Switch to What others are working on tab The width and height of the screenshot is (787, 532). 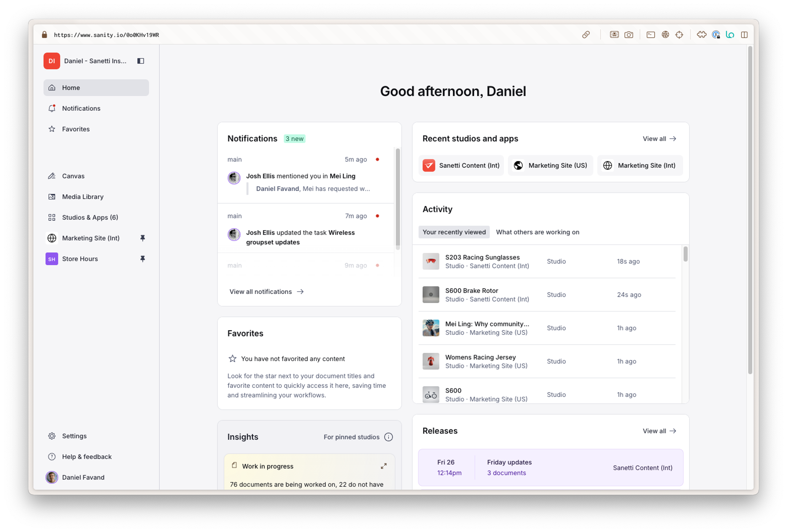(x=537, y=232)
